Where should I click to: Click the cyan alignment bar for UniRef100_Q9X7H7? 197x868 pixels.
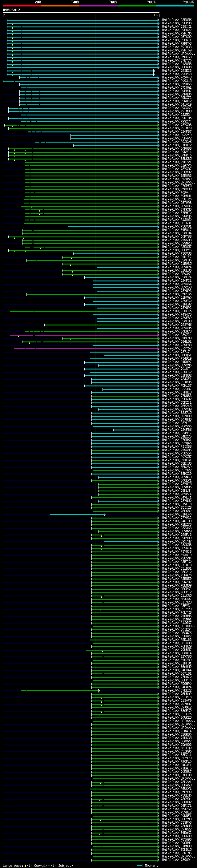click(x=131, y=542)
